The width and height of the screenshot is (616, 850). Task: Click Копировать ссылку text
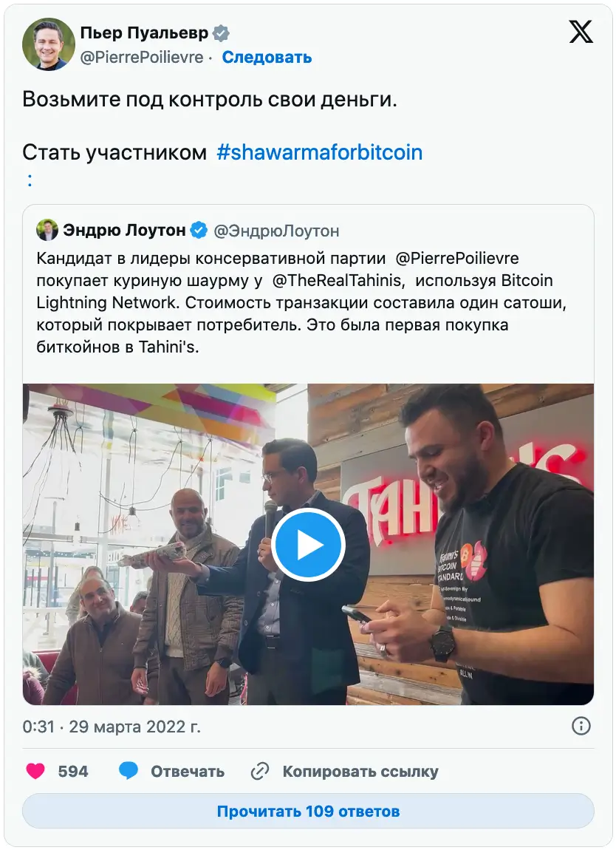pos(360,772)
